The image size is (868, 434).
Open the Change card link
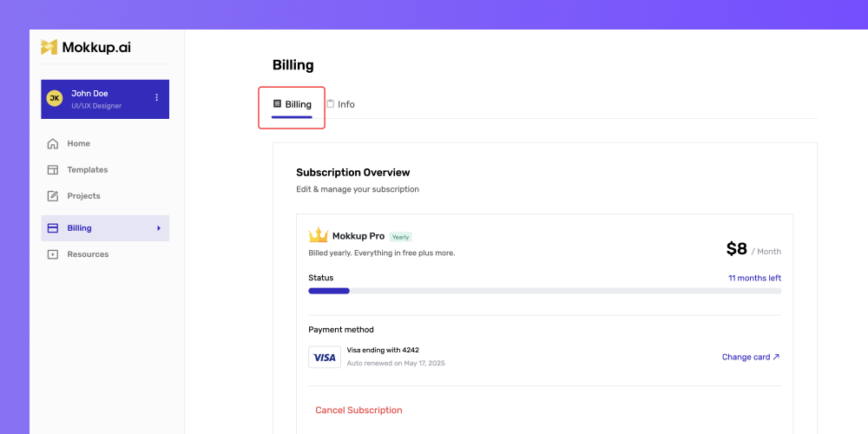click(751, 357)
